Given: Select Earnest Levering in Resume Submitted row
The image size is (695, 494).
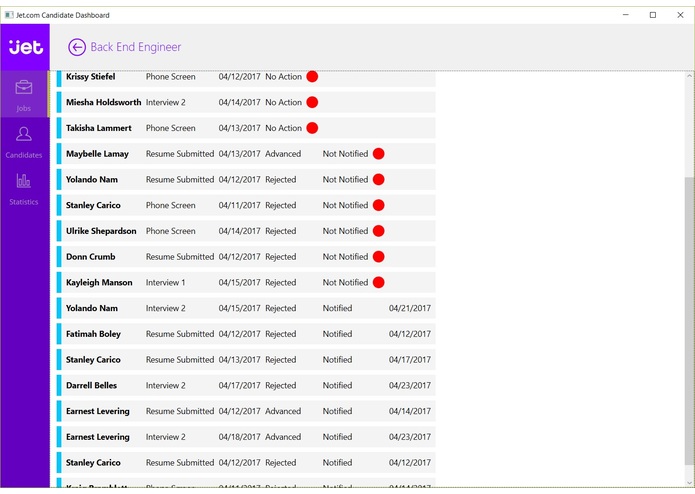Looking at the screenshot, I should pos(98,411).
